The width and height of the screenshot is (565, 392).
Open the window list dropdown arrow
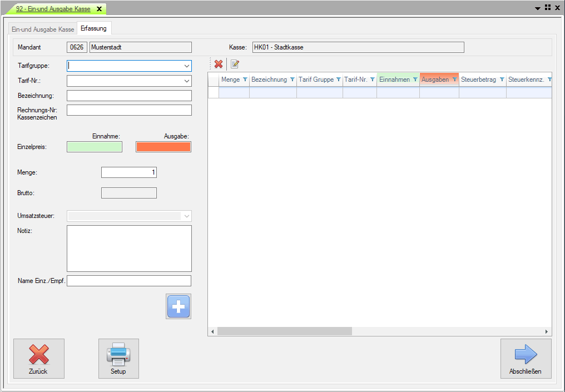click(x=538, y=8)
